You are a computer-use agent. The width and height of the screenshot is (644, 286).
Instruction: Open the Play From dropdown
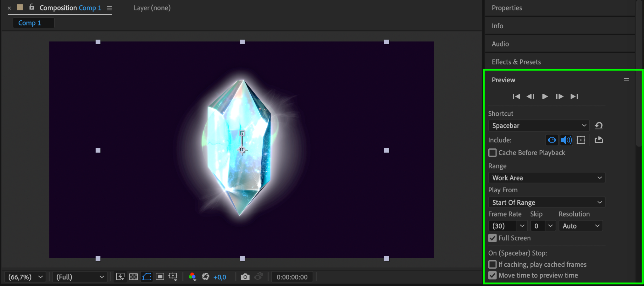click(547, 202)
